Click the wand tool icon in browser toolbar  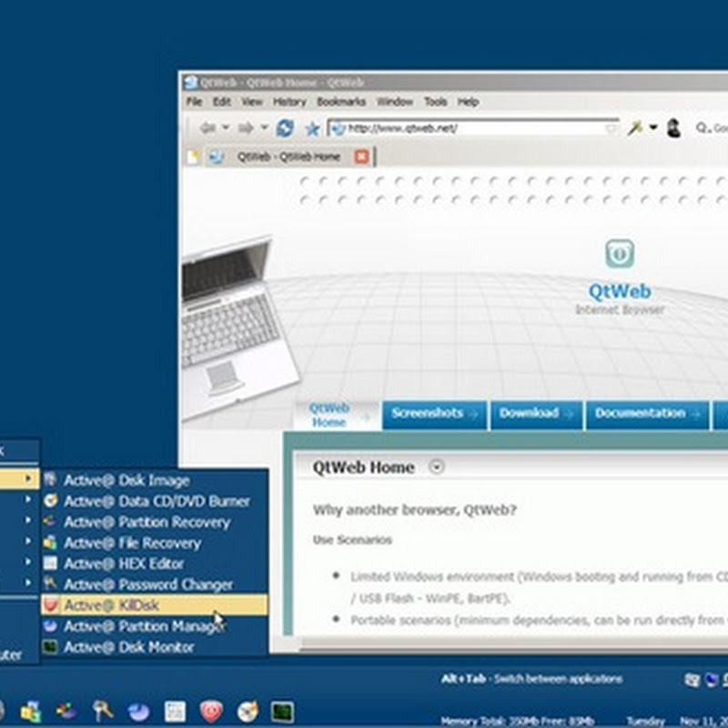pyautogui.click(x=634, y=127)
